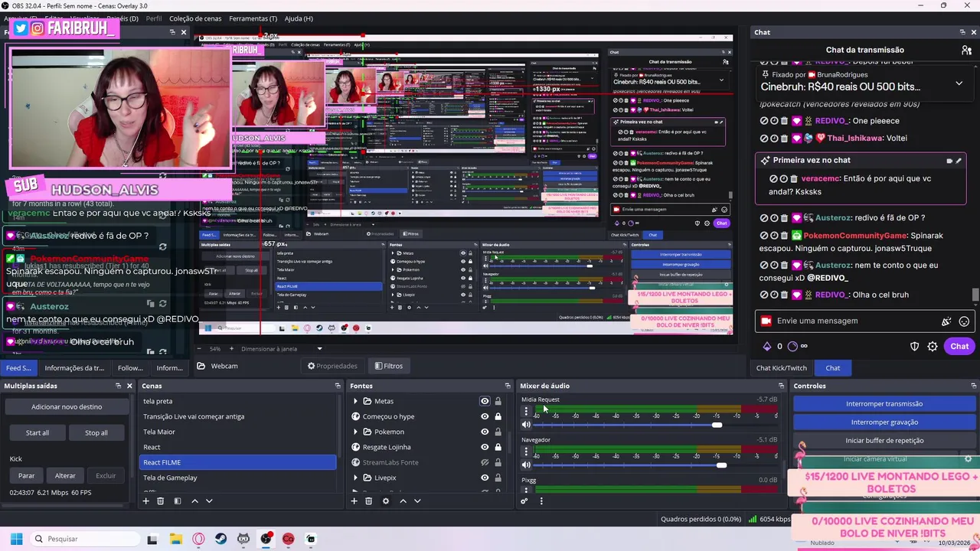Screen dimensions: 980x551
Task: Float the Fontes dock panel
Action: [x=507, y=386]
